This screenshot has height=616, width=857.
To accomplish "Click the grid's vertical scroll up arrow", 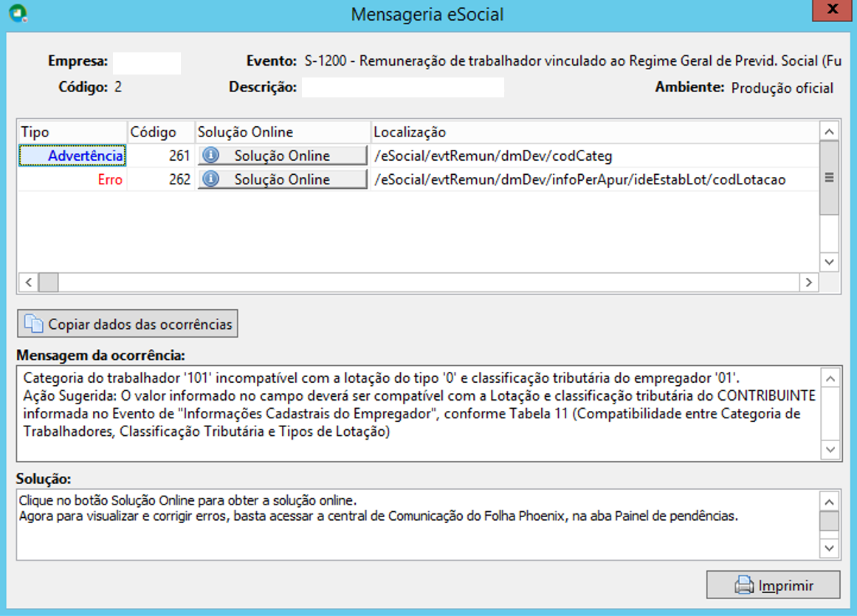I will pos(829,131).
